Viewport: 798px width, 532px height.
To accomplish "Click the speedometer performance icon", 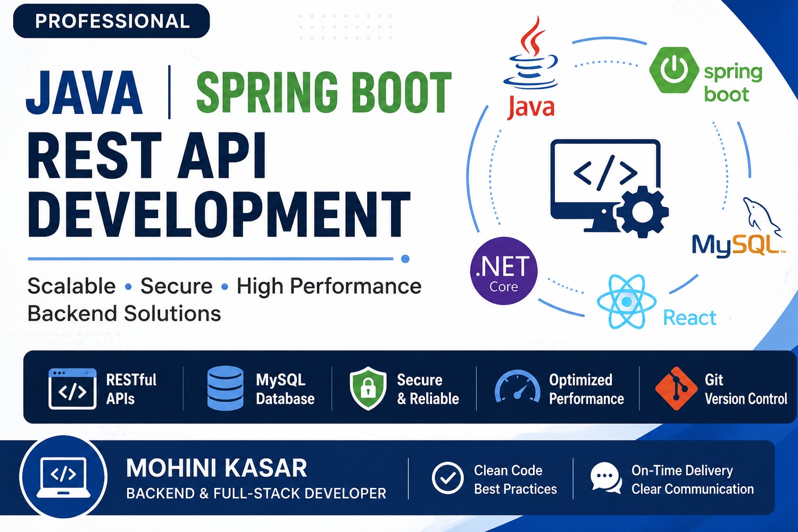I will coord(517,387).
